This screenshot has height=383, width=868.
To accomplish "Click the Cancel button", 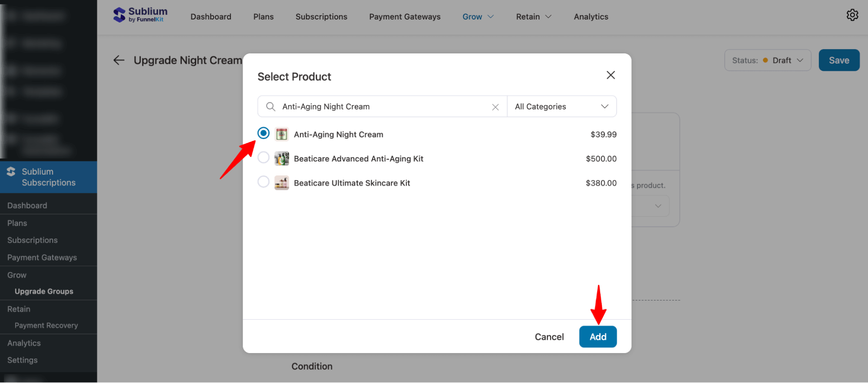I will click(x=549, y=337).
